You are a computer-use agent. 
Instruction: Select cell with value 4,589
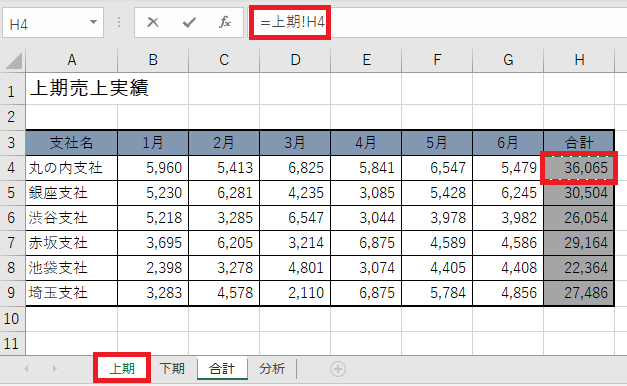[437, 243]
